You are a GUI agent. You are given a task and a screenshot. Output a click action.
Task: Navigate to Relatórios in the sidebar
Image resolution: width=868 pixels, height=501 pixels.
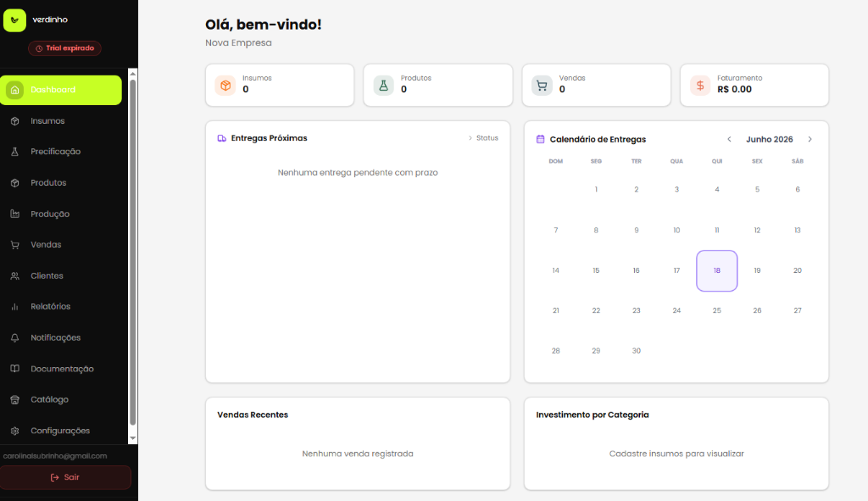pyautogui.click(x=61, y=307)
